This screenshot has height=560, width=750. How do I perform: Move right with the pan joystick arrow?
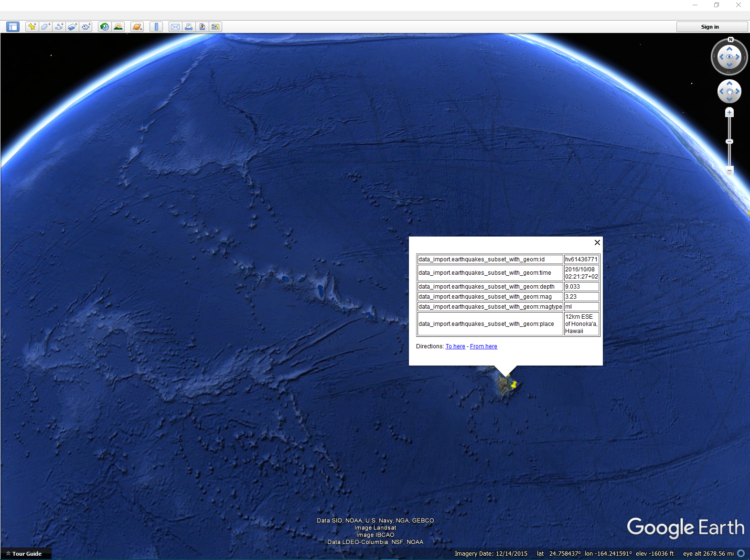point(738,91)
